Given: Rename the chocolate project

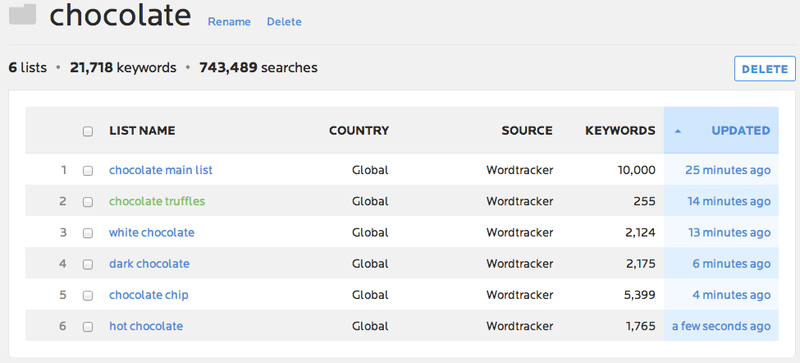Looking at the screenshot, I should point(229,22).
